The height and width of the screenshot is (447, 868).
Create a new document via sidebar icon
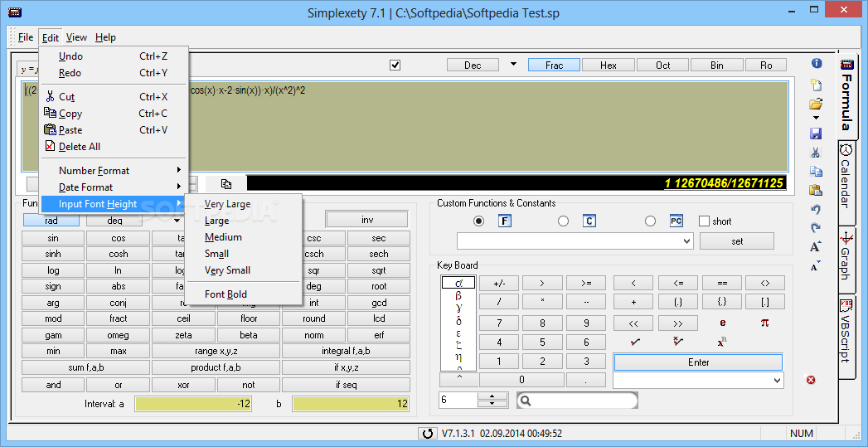pyautogui.click(x=816, y=85)
